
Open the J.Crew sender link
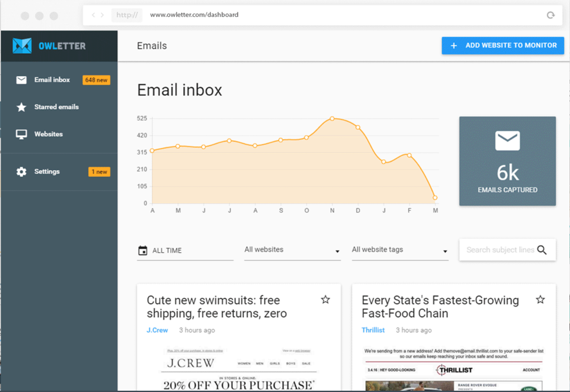point(157,329)
